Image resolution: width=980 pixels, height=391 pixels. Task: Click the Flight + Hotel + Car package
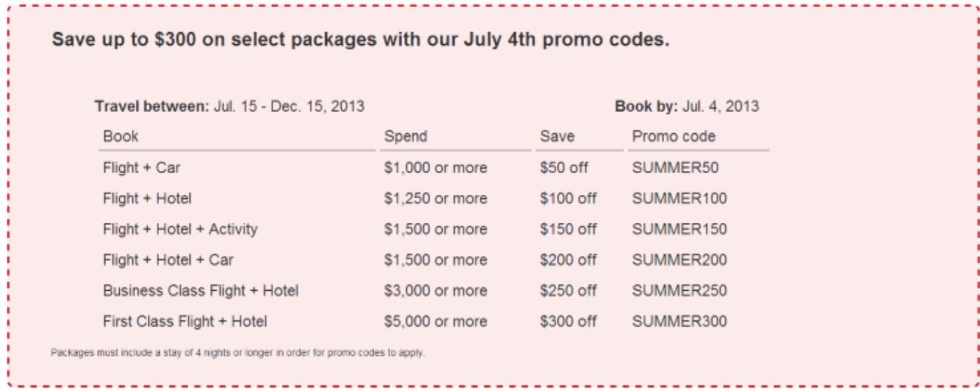(168, 260)
